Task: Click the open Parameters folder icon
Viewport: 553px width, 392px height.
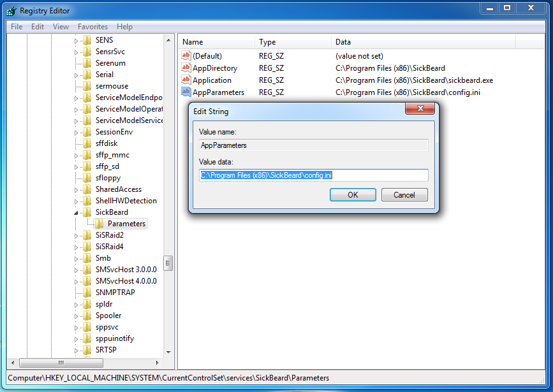Action: pos(100,224)
